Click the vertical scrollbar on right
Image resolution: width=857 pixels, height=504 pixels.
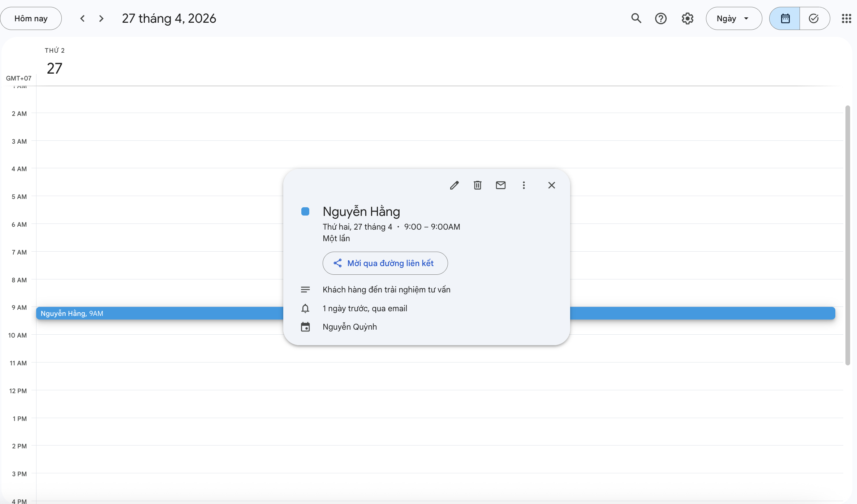click(x=847, y=235)
